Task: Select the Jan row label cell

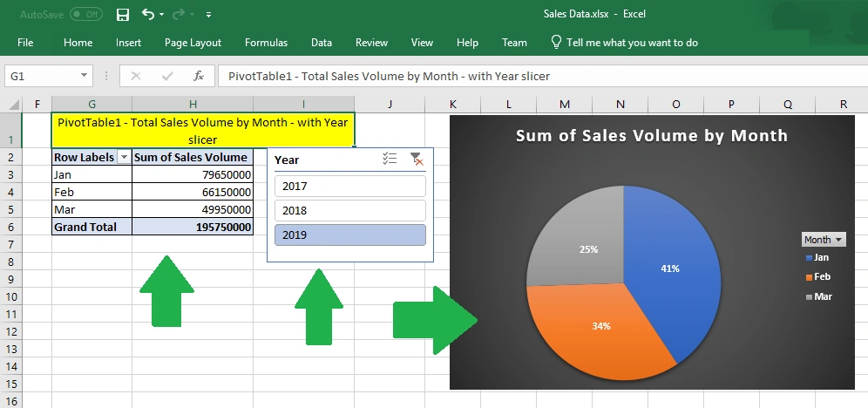Action: click(x=92, y=174)
